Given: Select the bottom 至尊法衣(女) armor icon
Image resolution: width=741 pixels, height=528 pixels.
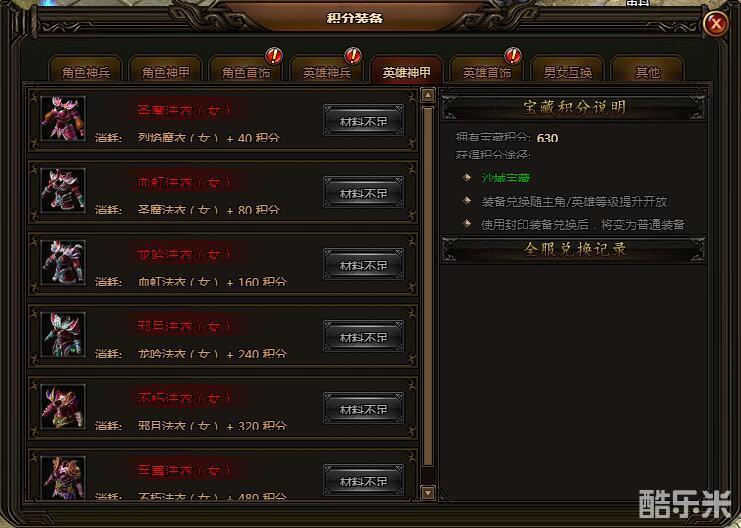Looking at the screenshot, I should [x=63, y=478].
